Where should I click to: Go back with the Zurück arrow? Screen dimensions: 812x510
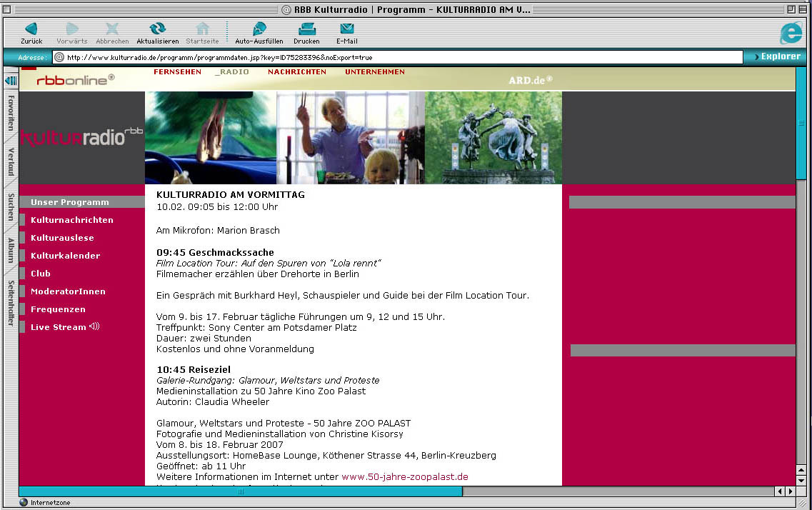[x=31, y=29]
